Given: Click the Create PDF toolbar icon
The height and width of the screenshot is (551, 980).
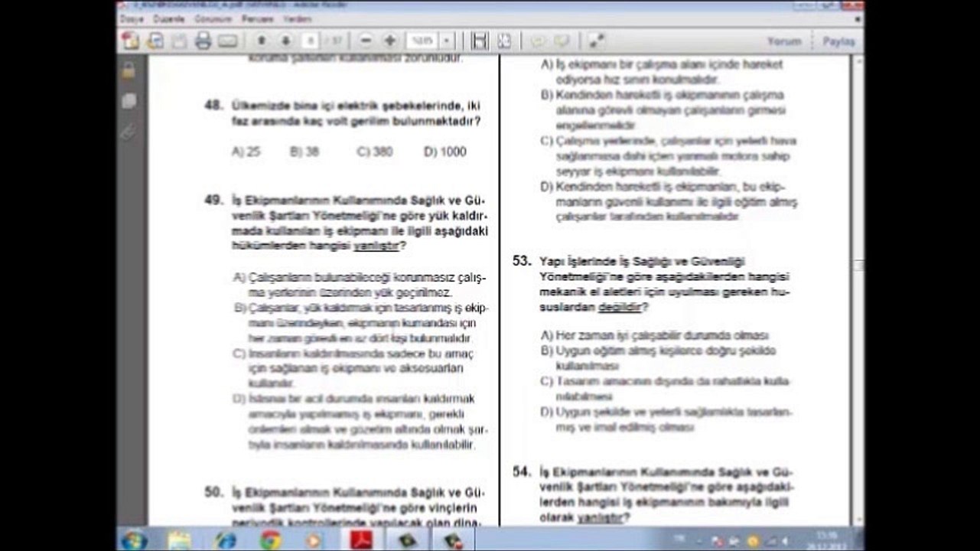Looking at the screenshot, I should 130,41.
